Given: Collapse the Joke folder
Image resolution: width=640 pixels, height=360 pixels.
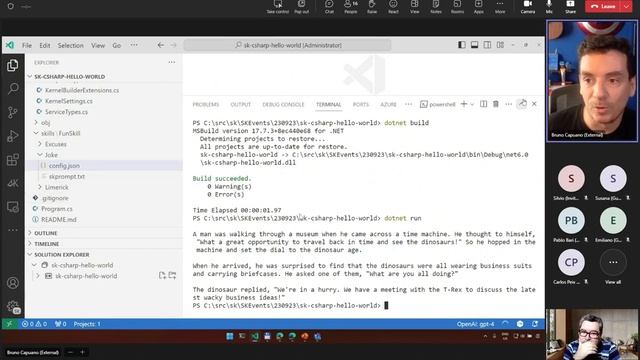Looking at the screenshot, I should point(51,155).
